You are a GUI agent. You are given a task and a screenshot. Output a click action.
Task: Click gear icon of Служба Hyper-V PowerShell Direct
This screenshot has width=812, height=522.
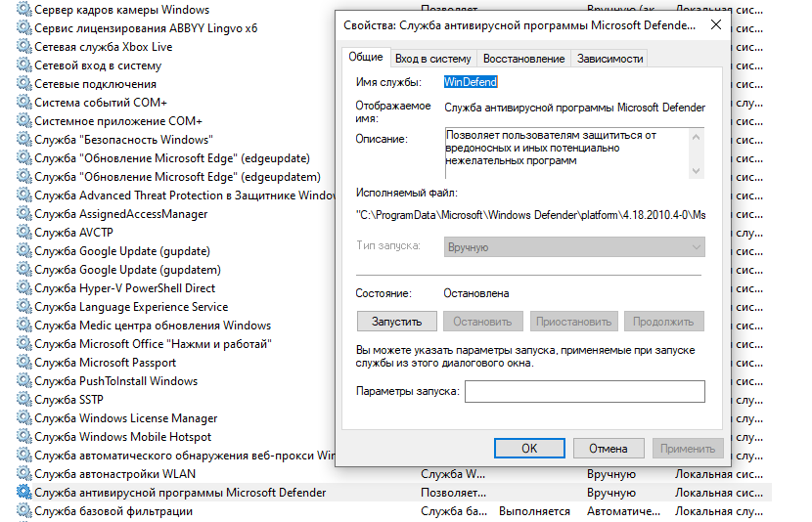(24, 288)
